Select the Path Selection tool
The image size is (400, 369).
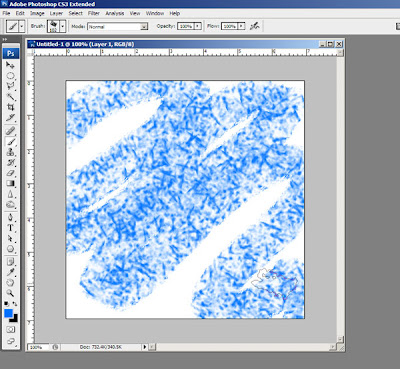coord(10,239)
